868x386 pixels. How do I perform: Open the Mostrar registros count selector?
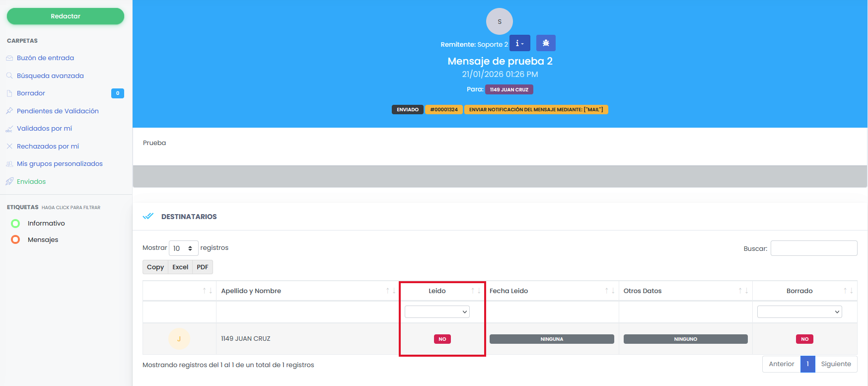184,248
